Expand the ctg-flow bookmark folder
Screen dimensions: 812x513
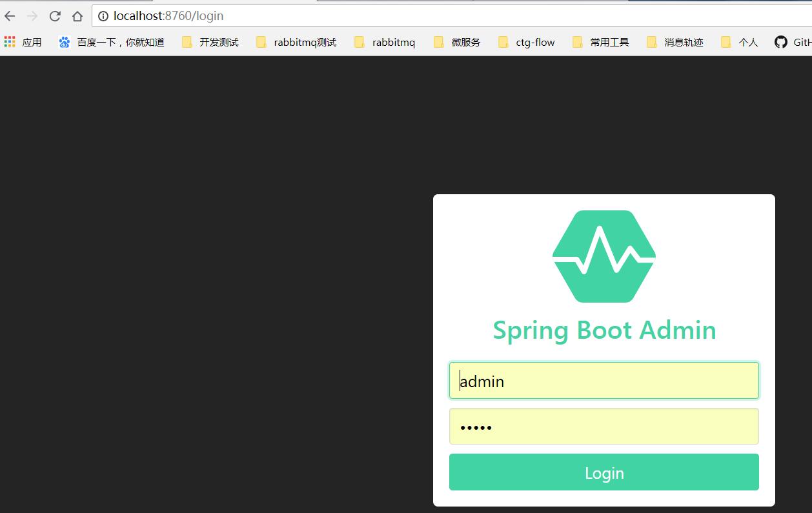click(527, 42)
